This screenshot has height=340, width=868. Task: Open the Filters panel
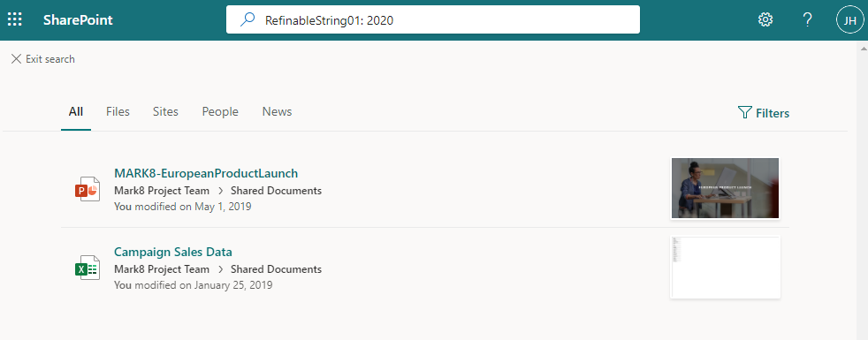(764, 113)
